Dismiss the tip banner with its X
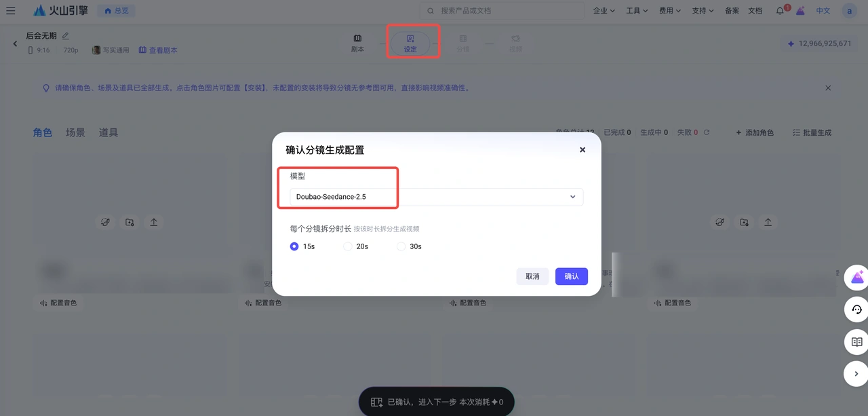The width and height of the screenshot is (868, 416). coord(828,88)
